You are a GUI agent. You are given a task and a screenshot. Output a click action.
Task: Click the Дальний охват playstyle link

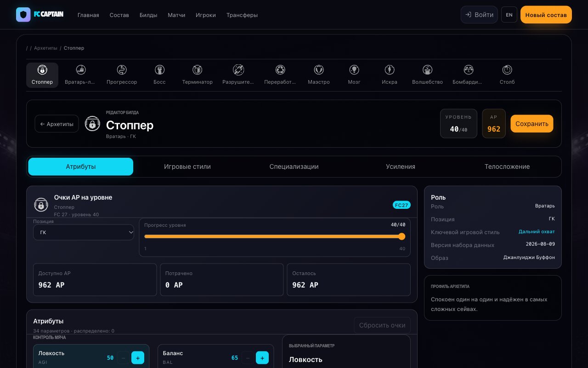pos(537,232)
